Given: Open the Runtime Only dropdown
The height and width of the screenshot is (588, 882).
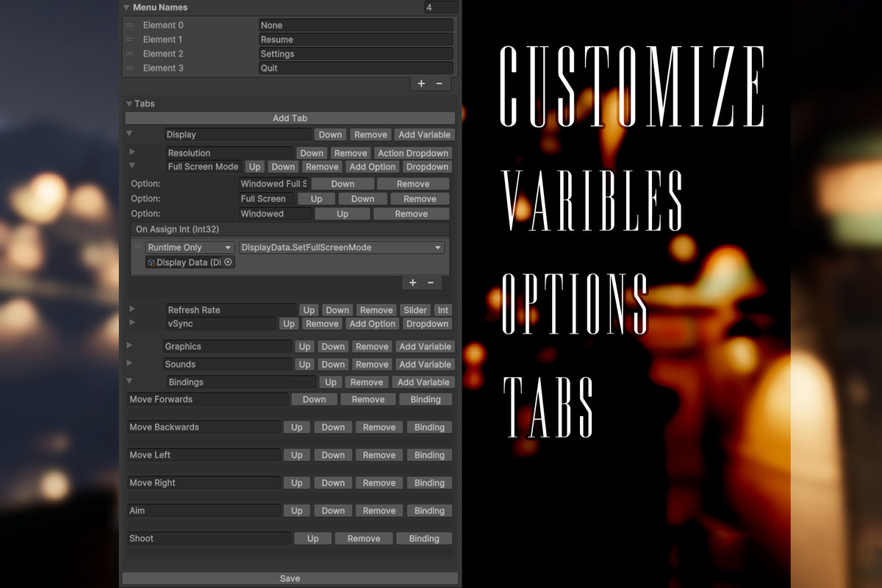Looking at the screenshot, I should point(189,247).
